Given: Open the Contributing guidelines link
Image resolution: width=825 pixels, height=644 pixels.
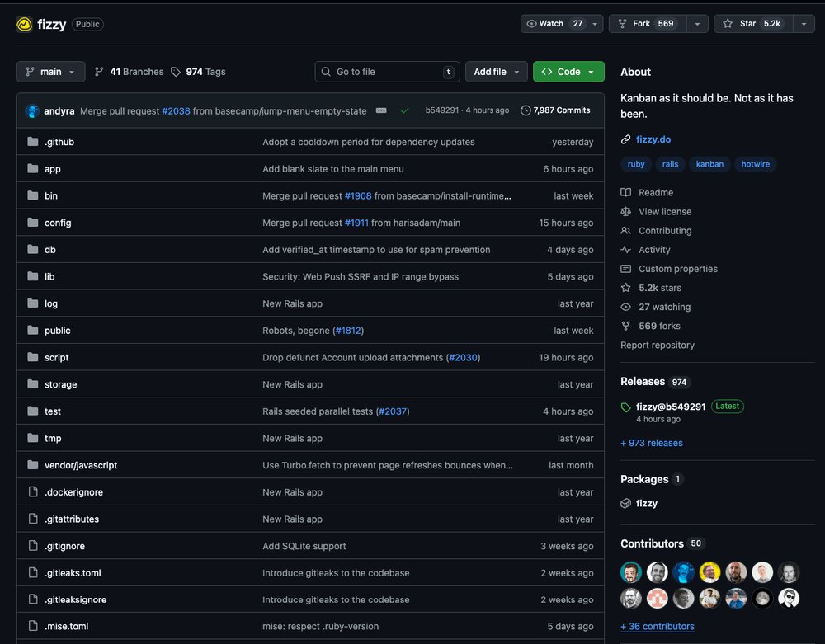Looking at the screenshot, I should (665, 230).
